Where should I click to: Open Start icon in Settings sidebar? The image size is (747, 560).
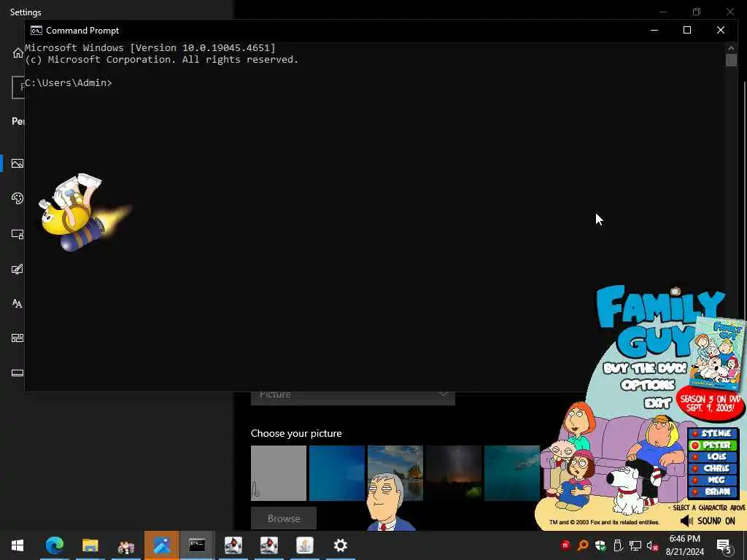tap(18, 338)
